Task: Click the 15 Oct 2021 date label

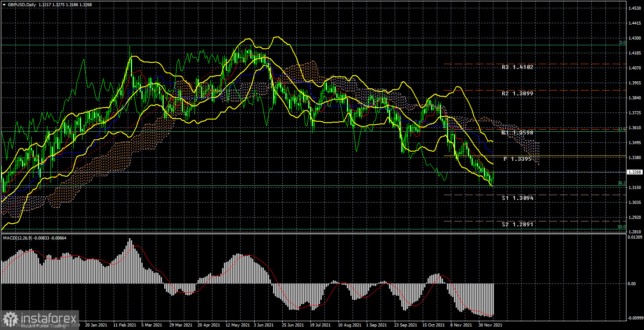Action: [x=435, y=326]
